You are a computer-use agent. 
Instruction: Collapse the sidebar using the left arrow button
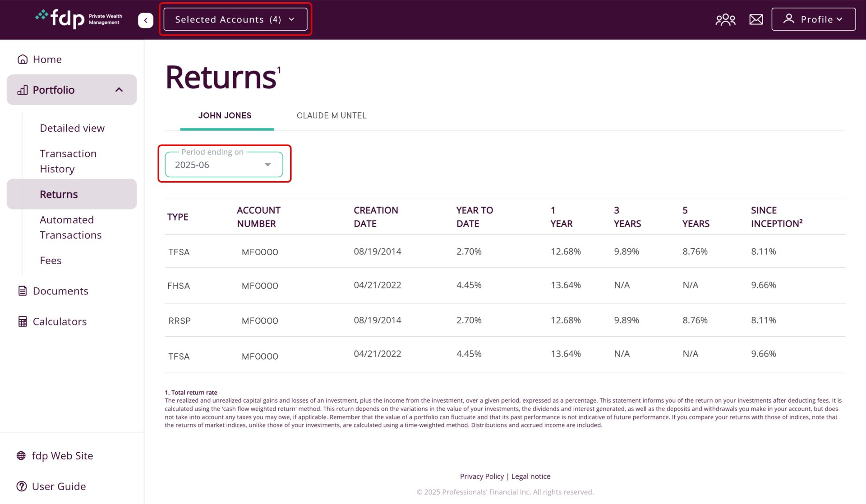point(145,20)
